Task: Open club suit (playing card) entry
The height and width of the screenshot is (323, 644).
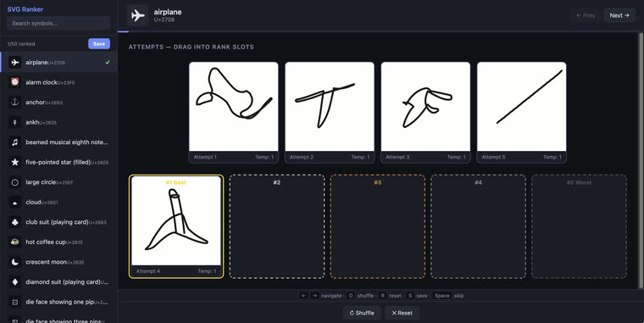Action: click(x=58, y=222)
